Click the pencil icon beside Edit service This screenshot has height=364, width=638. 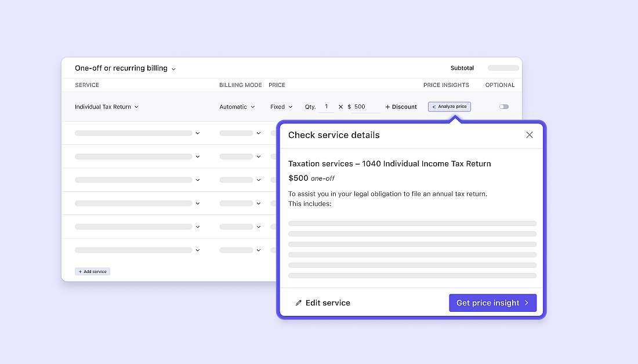pyautogui.click(x=299, y=303)
